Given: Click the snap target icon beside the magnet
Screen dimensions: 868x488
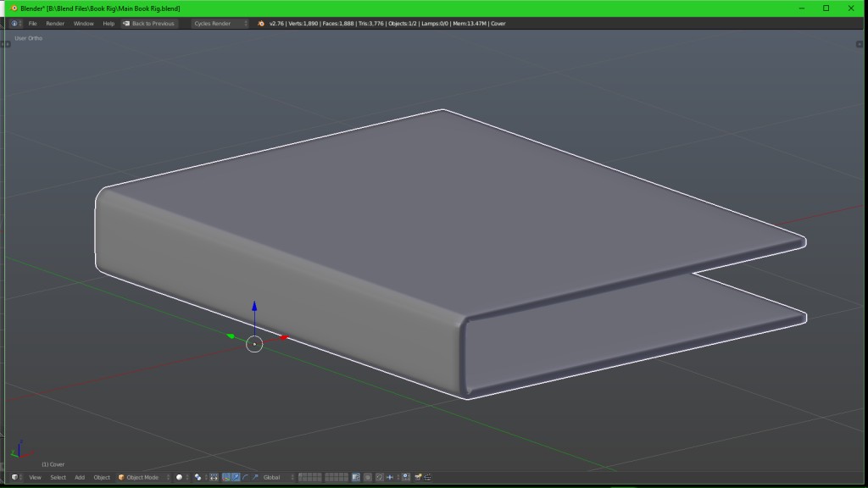Looking at the screenshot, I should click(x=391, y=477).
